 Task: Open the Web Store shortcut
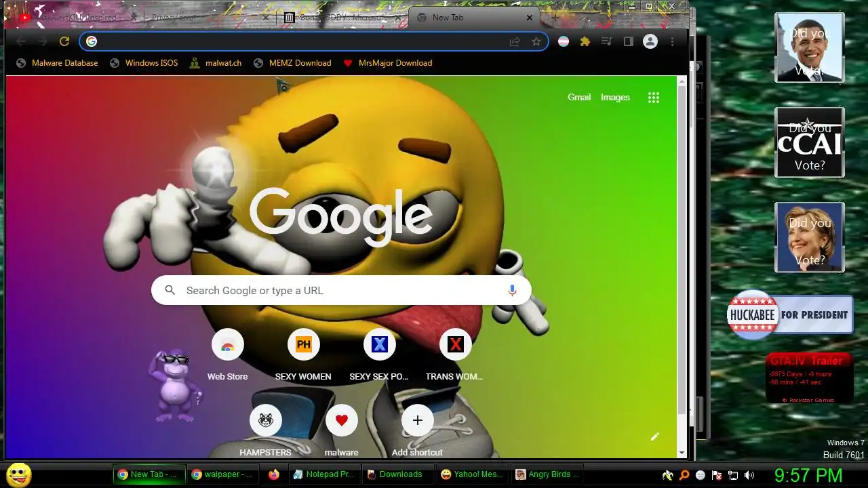coord(227,354)
